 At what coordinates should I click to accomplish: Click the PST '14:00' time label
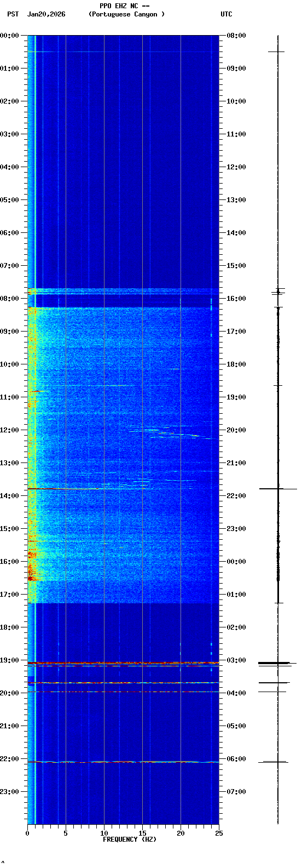(9, 496)
